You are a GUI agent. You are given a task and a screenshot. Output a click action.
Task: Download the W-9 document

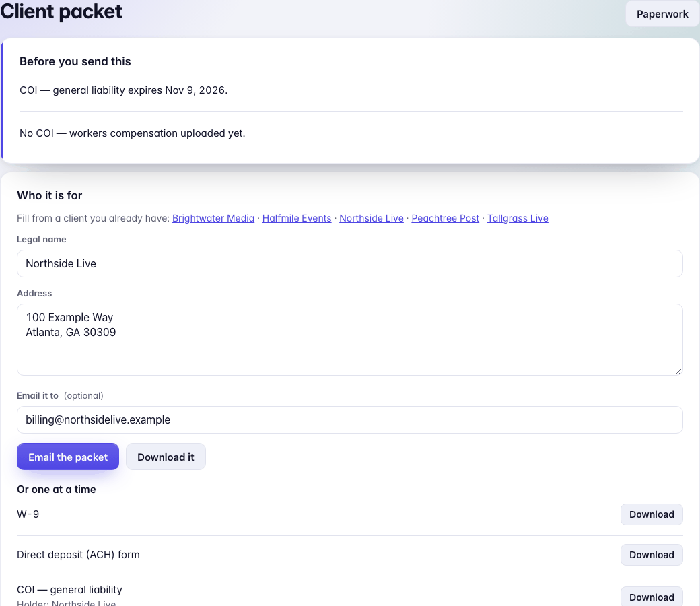652,514
